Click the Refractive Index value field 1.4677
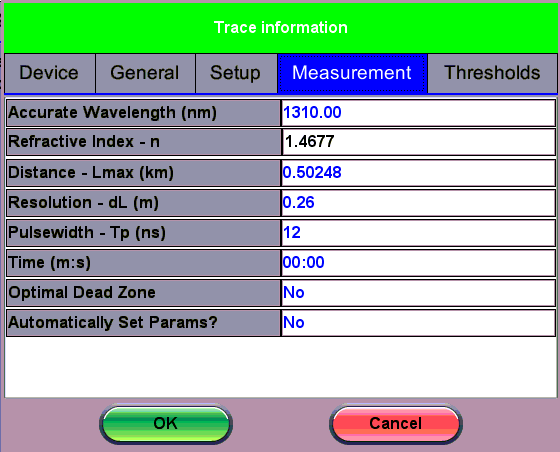This screenshot has width=560, height=452. 419,142
